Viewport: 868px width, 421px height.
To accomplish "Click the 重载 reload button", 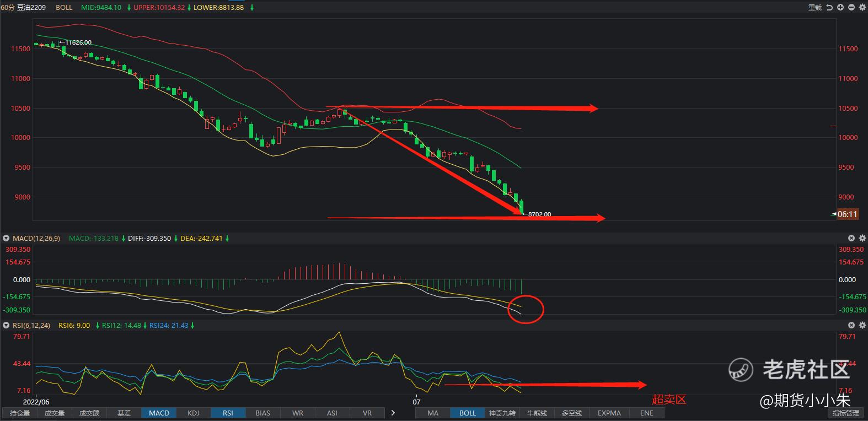I will click(815, 8).
